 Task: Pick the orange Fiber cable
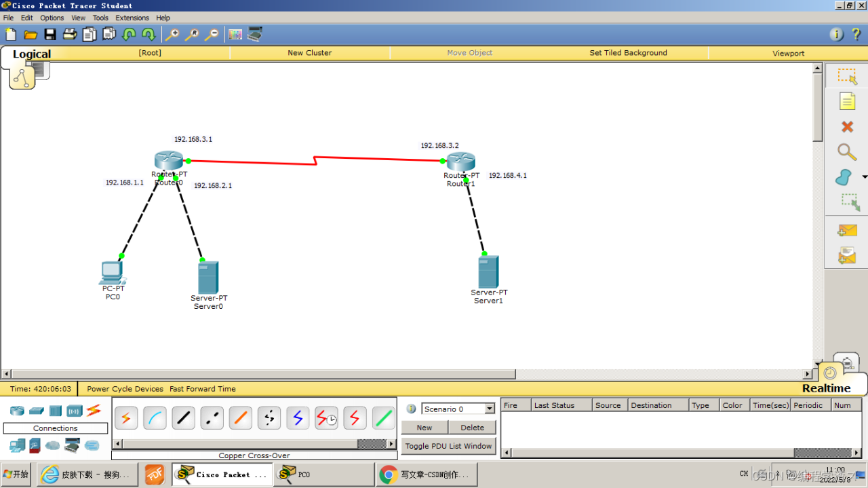pos(240,418)
